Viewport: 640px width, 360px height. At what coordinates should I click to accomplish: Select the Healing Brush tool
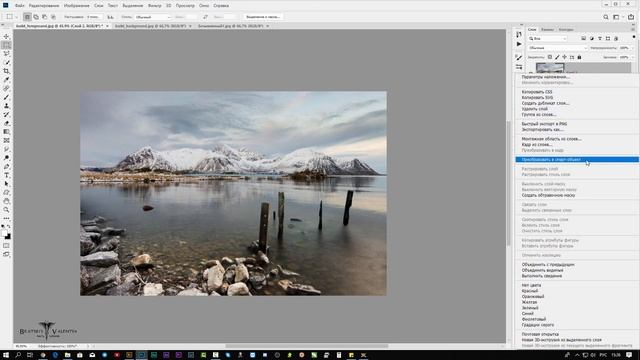click(7, 88)
